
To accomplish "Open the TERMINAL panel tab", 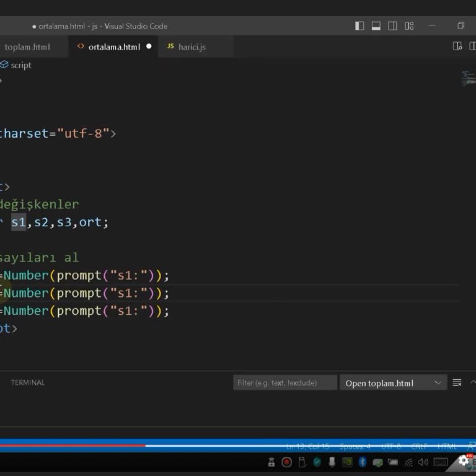I will (28, 382).
